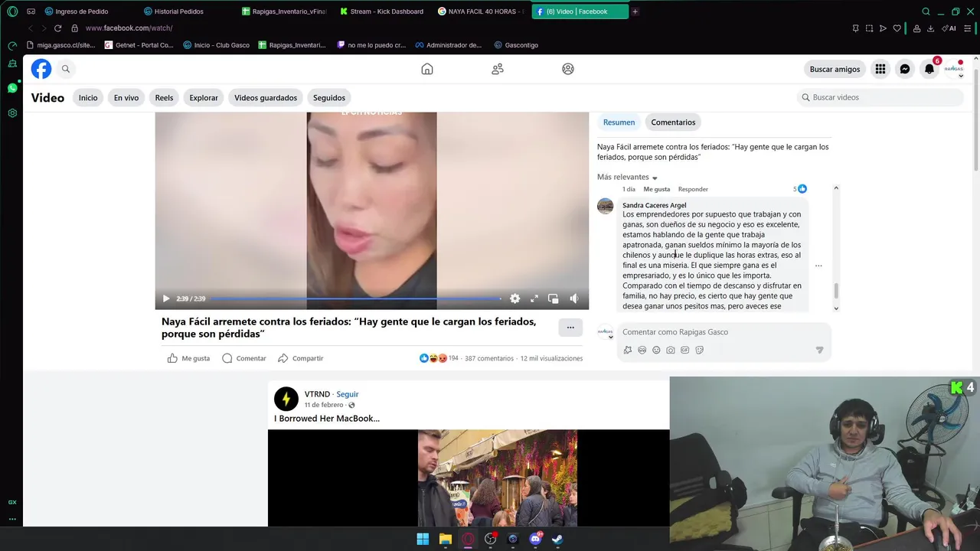Viewport: 980px width, 551px height.
Task: Send the comment with the arrow icon
Action: [x=819, y=350]
